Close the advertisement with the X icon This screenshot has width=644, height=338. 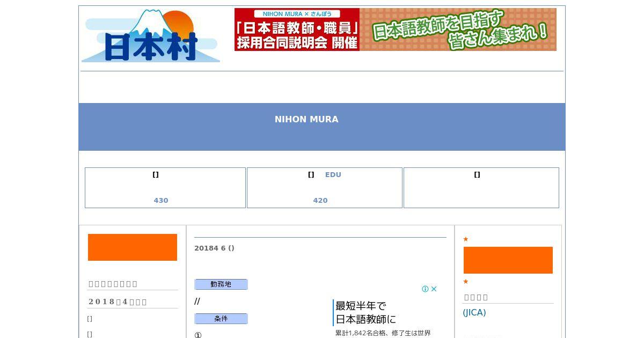[434, 289]
